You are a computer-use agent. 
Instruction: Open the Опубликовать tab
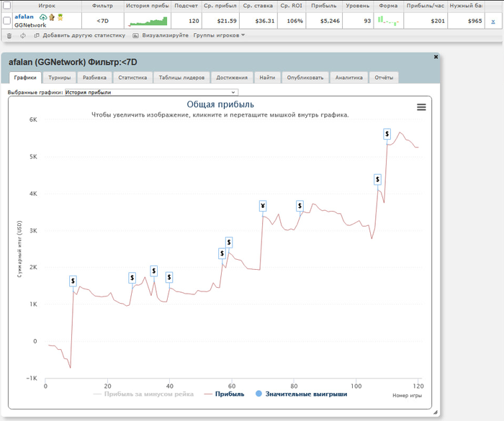click(305, 78)
